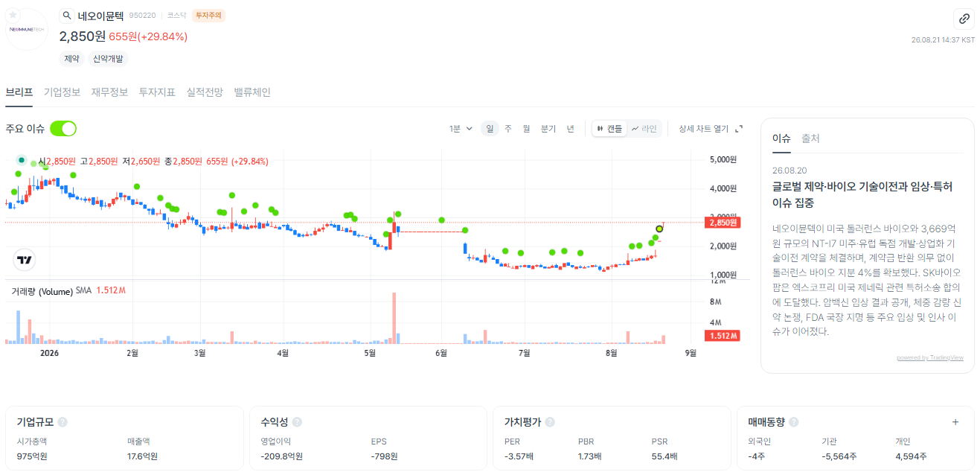Select the 주 weekly chart interval
This screenshot has width=980, height=475.
508,129
